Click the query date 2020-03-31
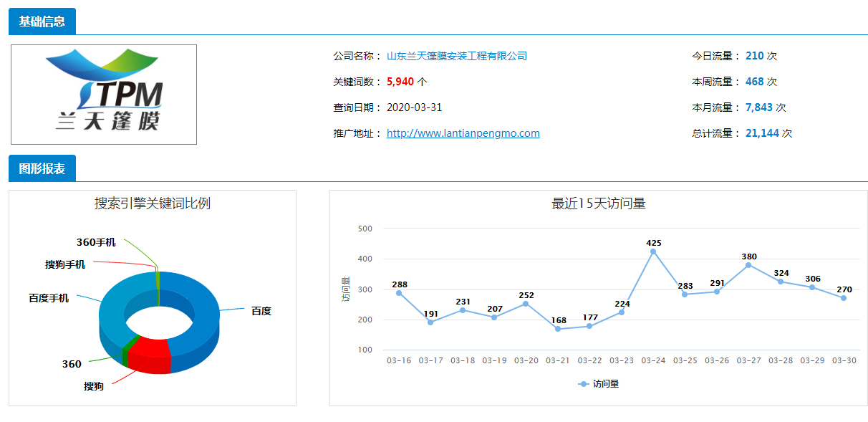This screenshot has height=422, width=868. click(x=415, y=107)
